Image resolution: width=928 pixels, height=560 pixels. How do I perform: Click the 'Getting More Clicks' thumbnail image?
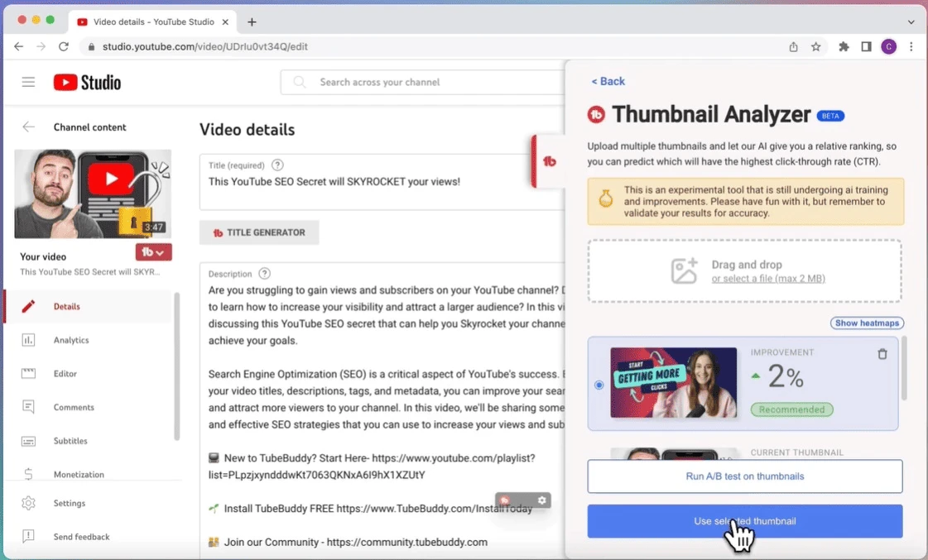674,383
